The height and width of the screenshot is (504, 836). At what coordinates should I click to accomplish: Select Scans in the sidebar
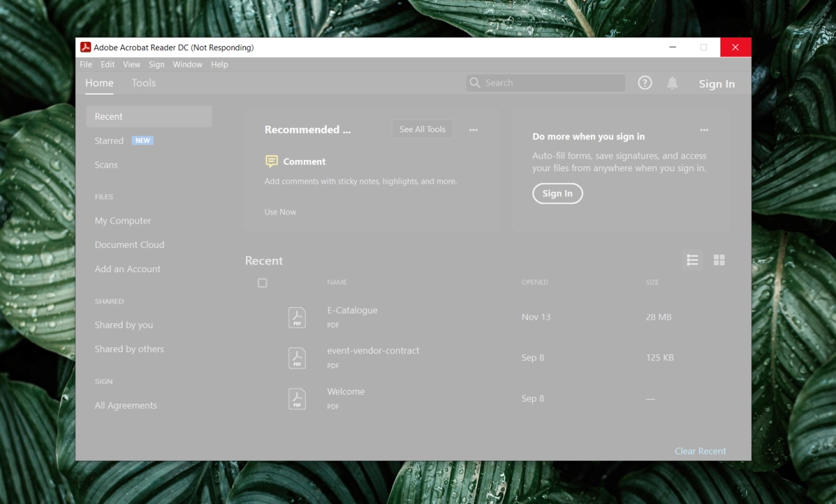click(x=106, y=165)
